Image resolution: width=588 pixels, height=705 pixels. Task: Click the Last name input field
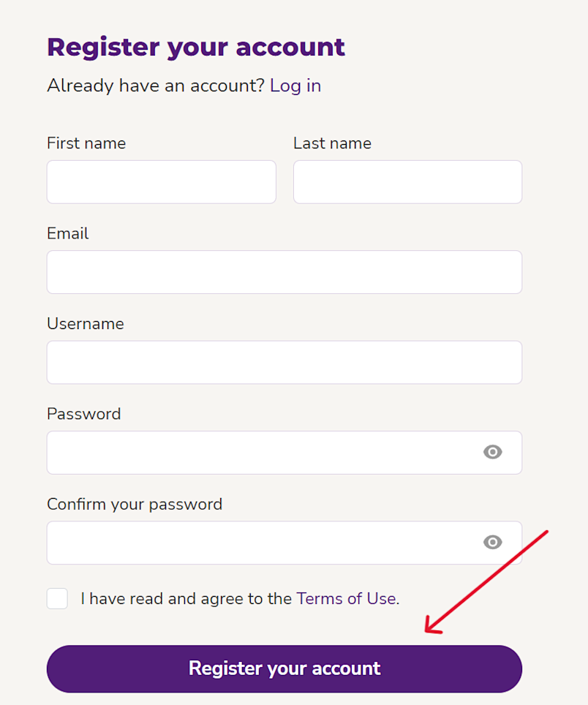click(x=407, y=181)
